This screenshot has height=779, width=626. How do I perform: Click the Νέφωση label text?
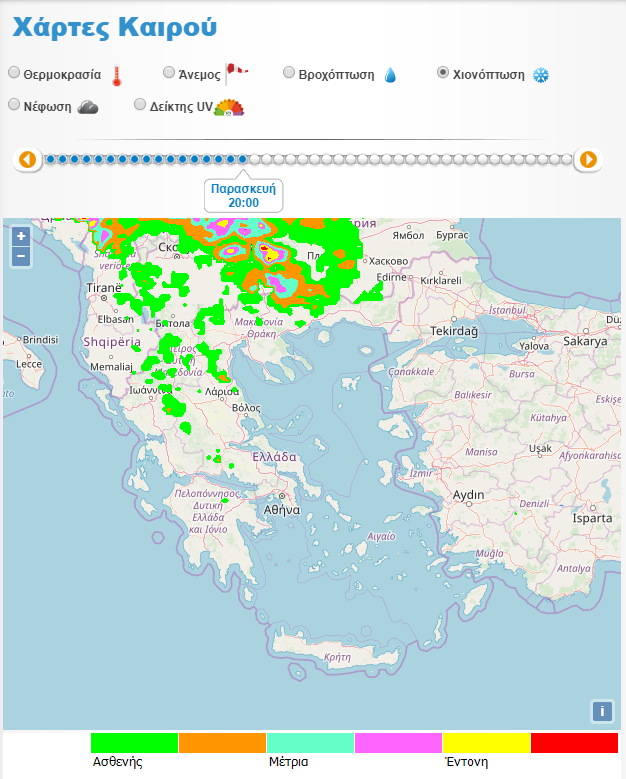coord(48,107)
